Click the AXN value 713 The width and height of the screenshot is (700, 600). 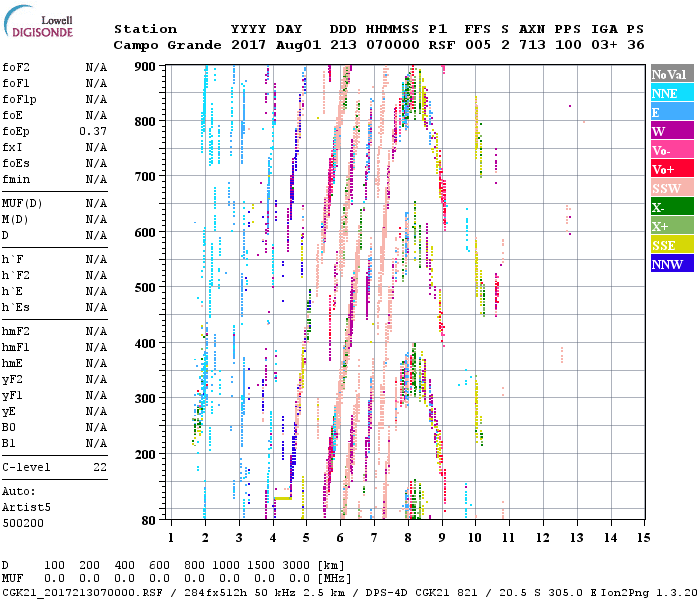[x=532, y=45]
